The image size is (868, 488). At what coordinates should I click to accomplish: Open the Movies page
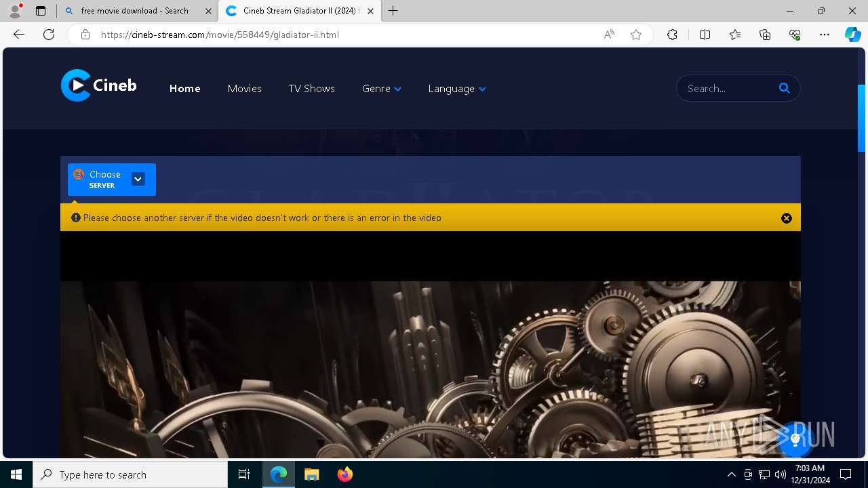pos(244,89)
